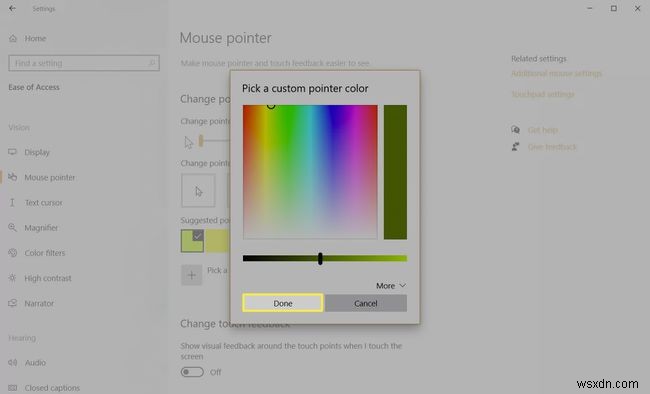Click the Magnifier icon in sidebar
650x394 pixels.
pyautogui.click(x=12, y=227)
